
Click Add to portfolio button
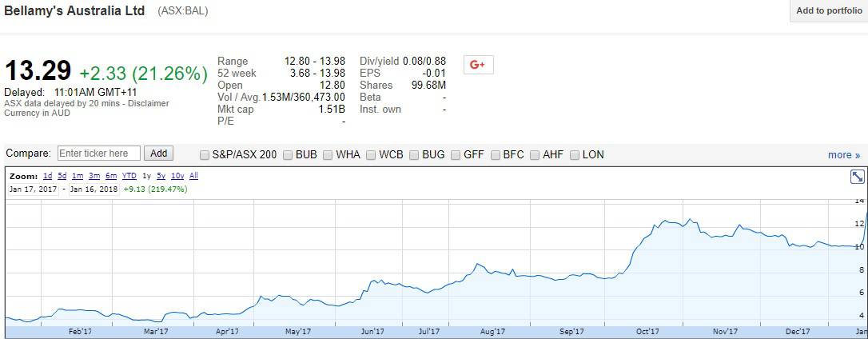[x=828, y=11]
